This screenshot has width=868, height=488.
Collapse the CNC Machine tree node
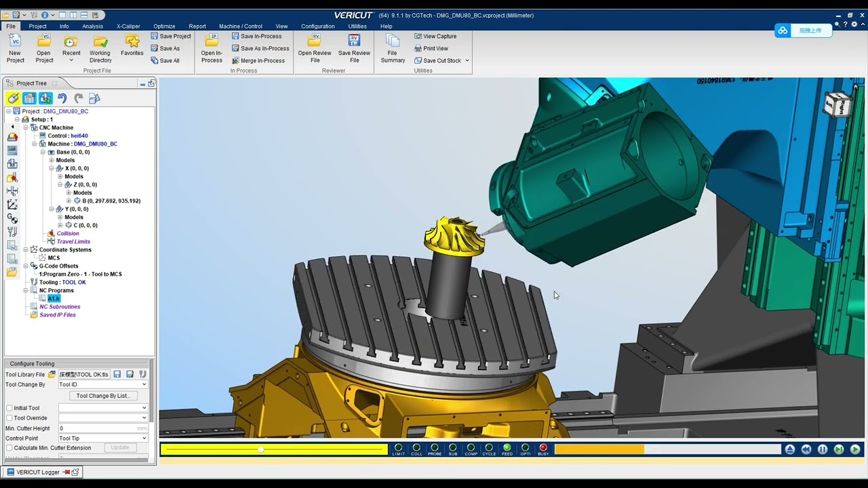tap(26, 127)
